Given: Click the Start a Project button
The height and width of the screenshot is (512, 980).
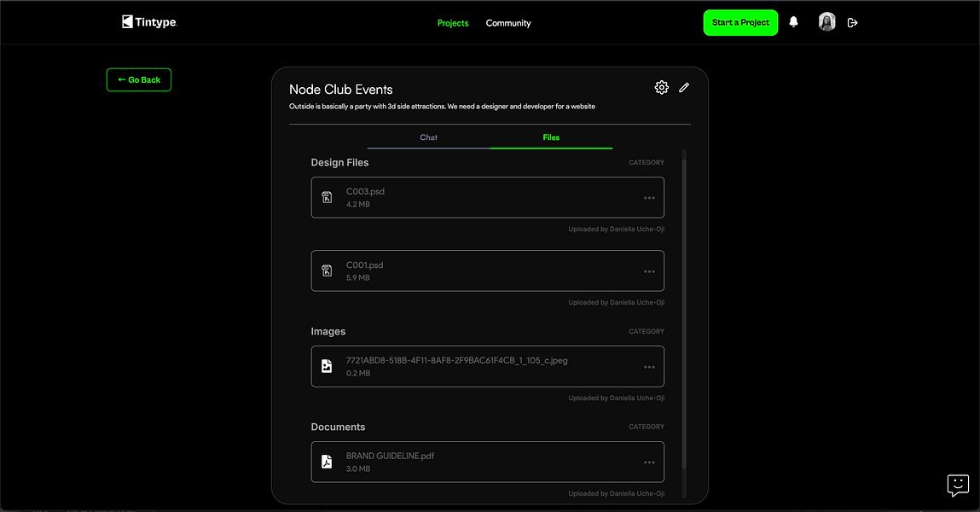Looking at the screenshot, I should (x=740, y=22).
